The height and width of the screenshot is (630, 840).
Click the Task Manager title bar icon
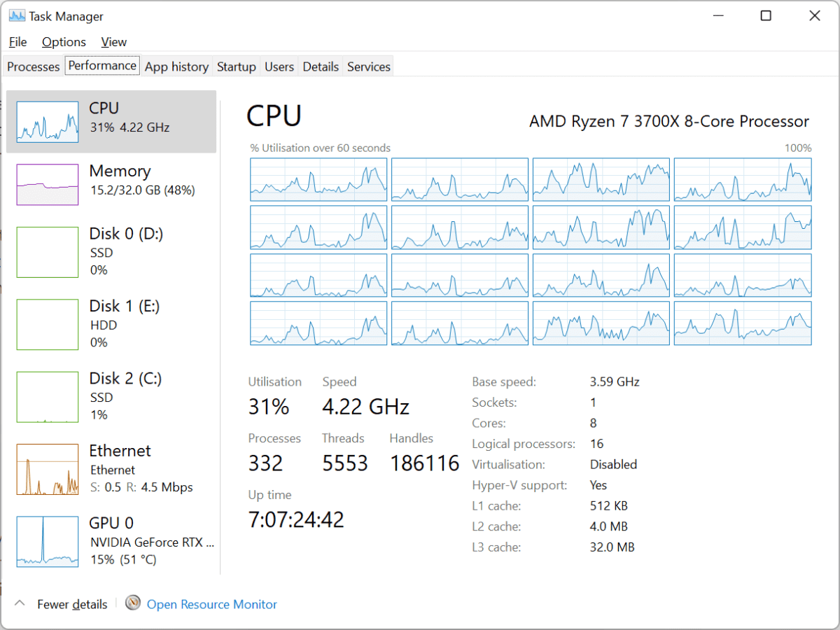(x=16, y=15)
